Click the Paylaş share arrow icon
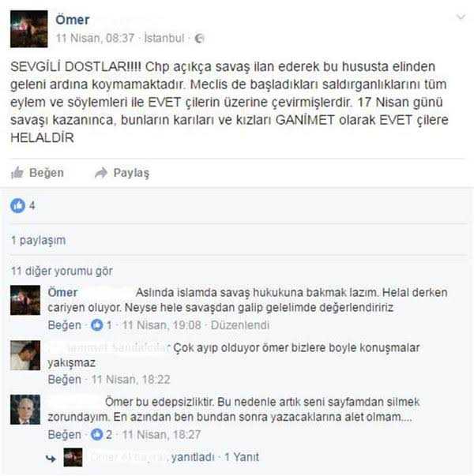This screenshot has height=476, width=474. coord(101,173)
